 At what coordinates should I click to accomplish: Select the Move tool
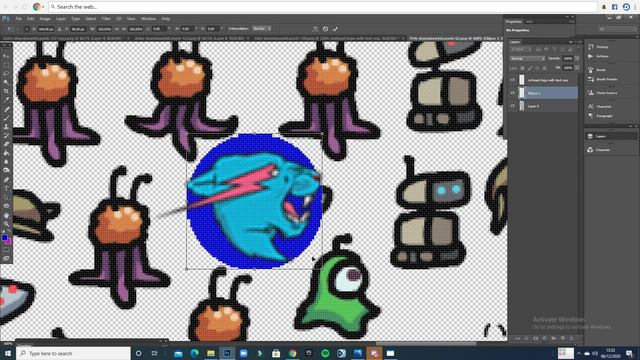pos(6,56)
